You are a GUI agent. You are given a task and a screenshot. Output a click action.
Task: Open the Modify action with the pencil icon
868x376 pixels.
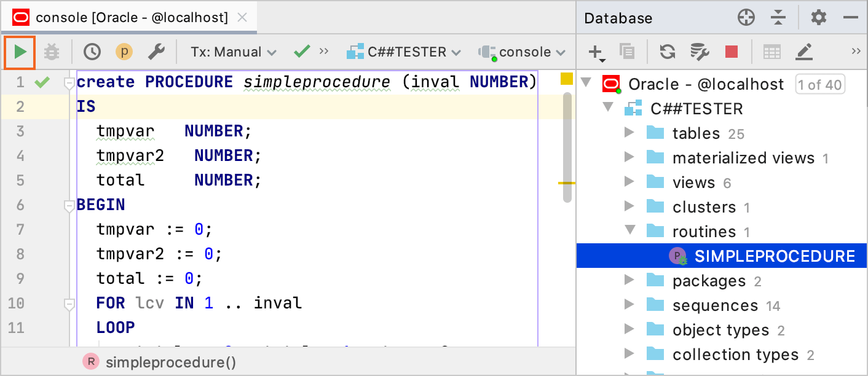click(805, 52)
